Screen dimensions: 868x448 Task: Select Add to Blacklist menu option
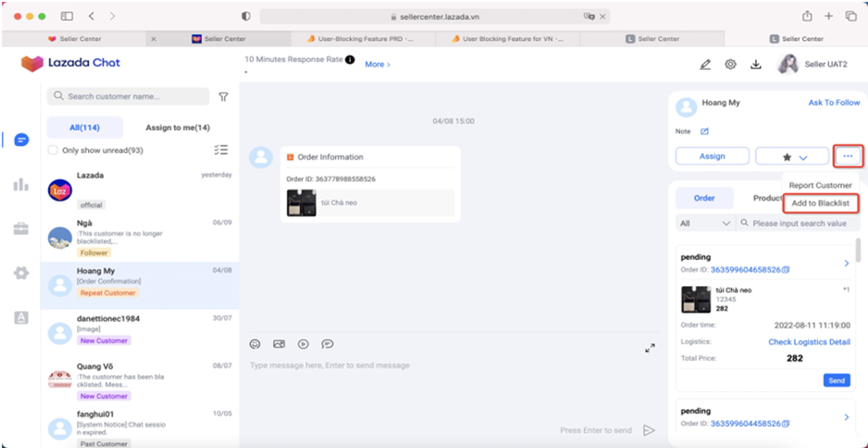pos(821,203)
